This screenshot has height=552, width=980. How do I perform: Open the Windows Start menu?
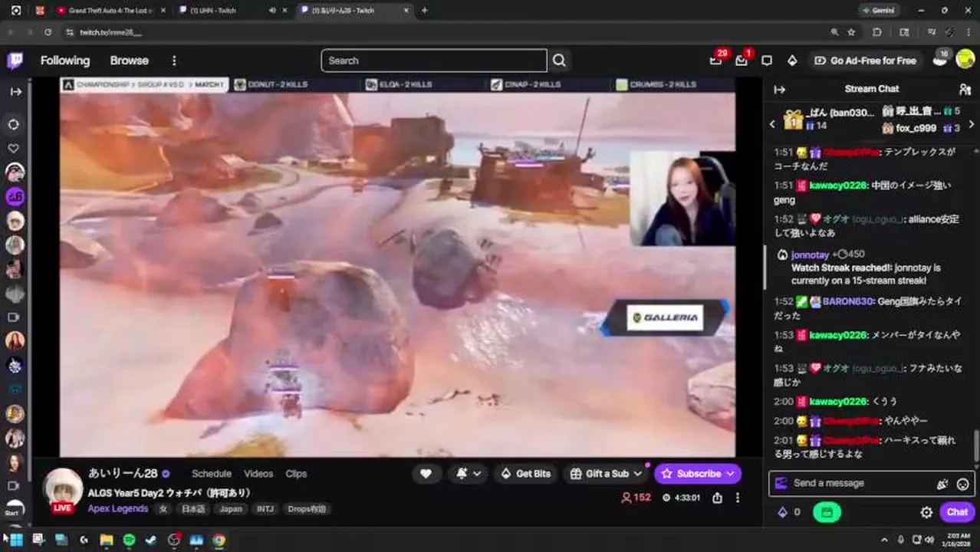16,540
